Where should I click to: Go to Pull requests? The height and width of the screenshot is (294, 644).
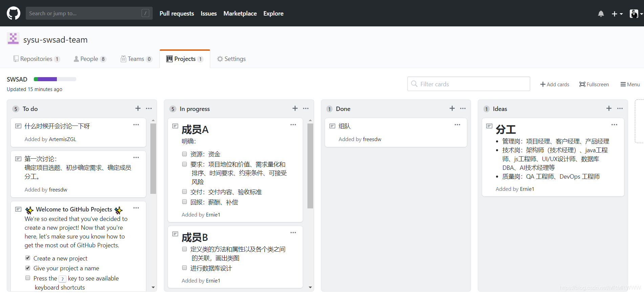[x=177, y=14]
